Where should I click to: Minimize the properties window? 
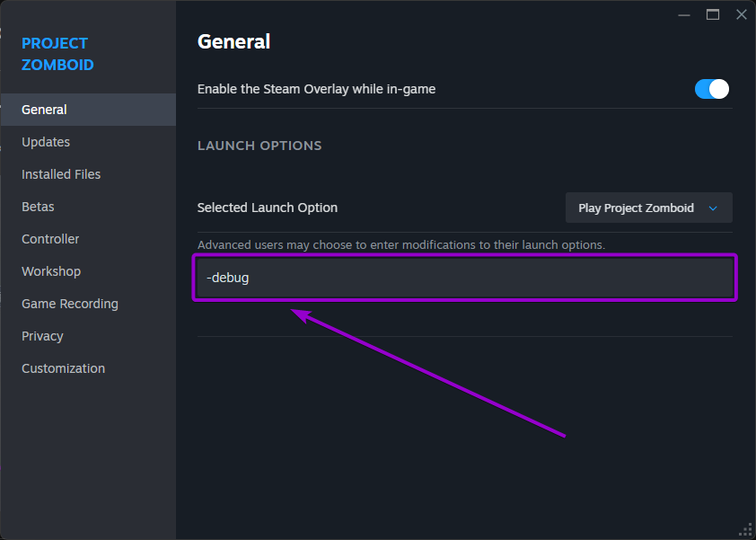[683, 15]
